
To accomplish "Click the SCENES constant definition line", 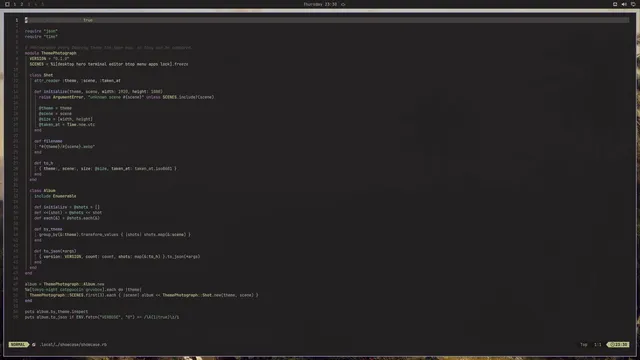I will point(109,64).
